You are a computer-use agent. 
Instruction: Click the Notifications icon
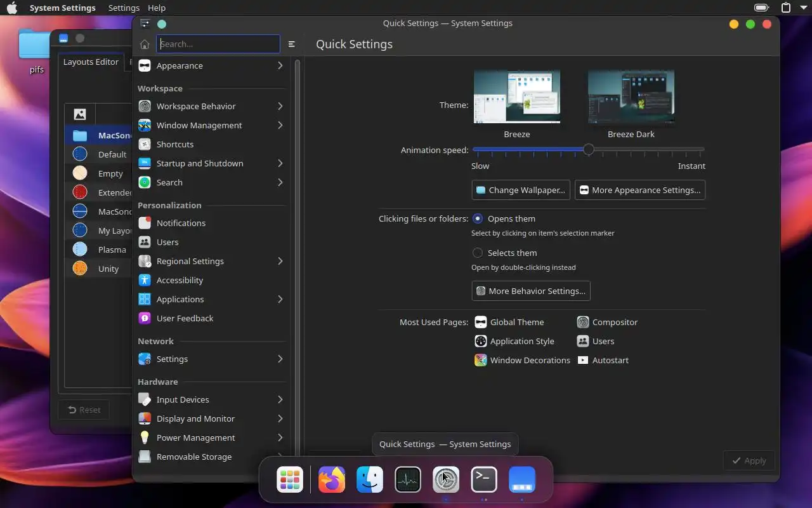coord(145,223)
